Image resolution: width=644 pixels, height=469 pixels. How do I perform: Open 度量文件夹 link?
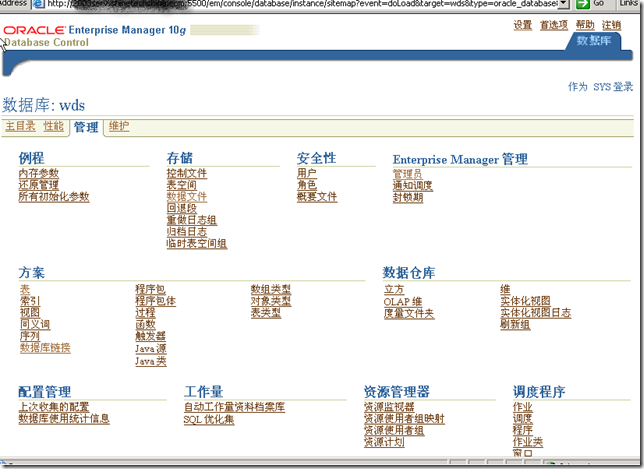tap(409, 313)
